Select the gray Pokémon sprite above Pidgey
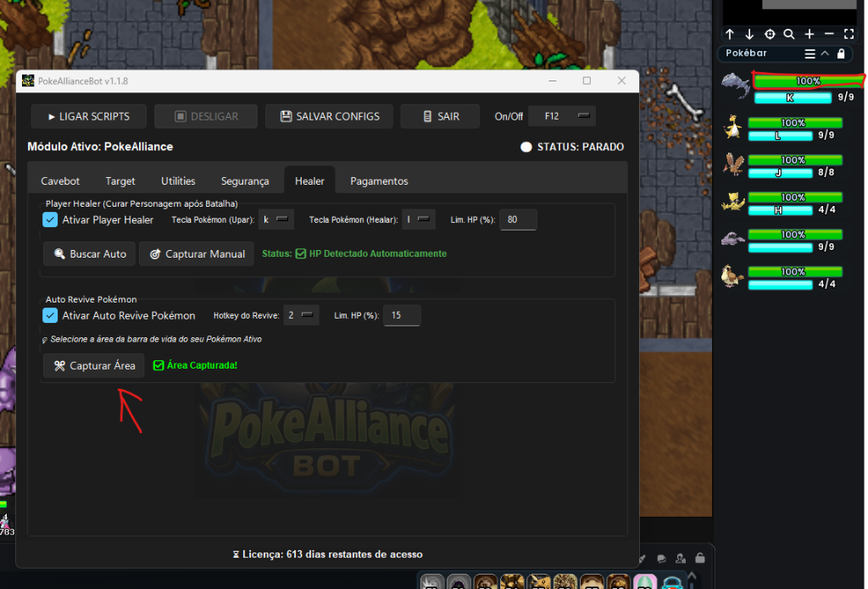The height and width of the screenshot is (589, 868). click(733, 239)
